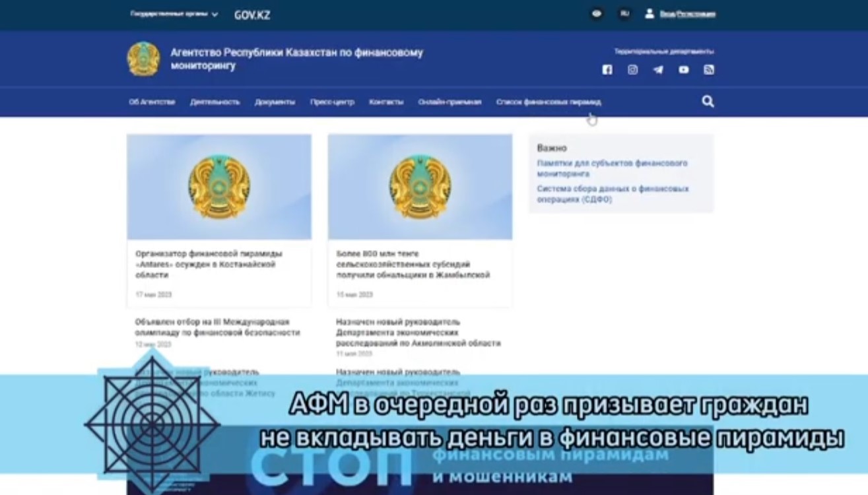The height and width of the screenshot is (495, 868).
Task: Open Система сбора данных (СДФО) link
Action: (613, 194)
